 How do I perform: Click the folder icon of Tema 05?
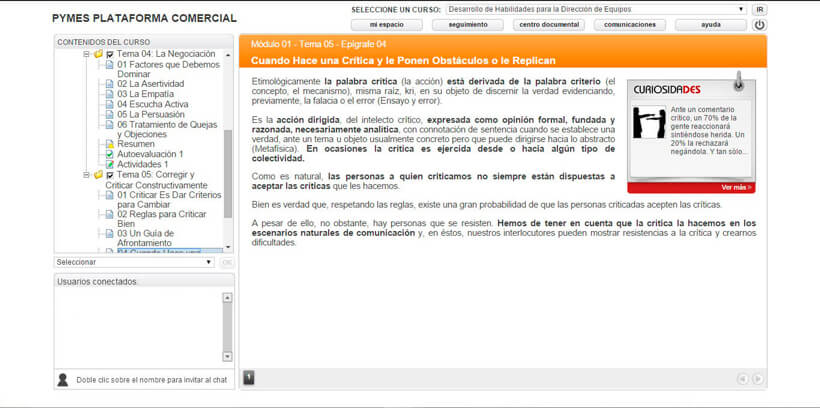pyautogui.click(x=98, y=175)
